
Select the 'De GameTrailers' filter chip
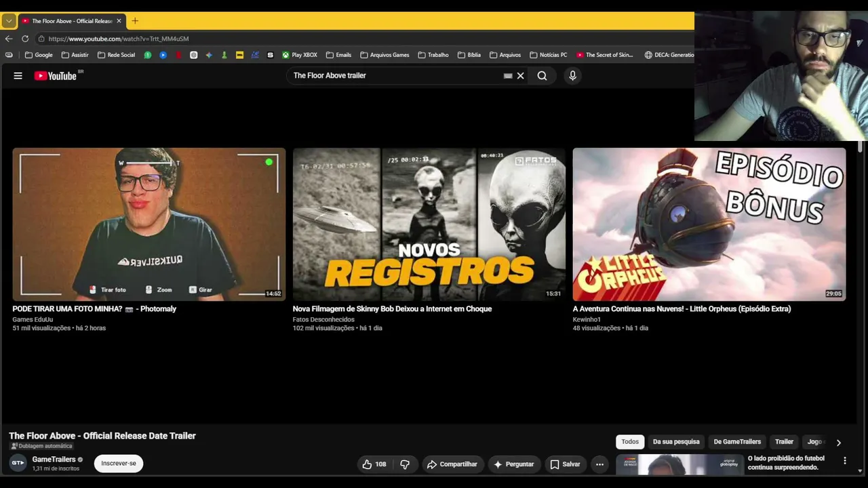tap(737, 442)
